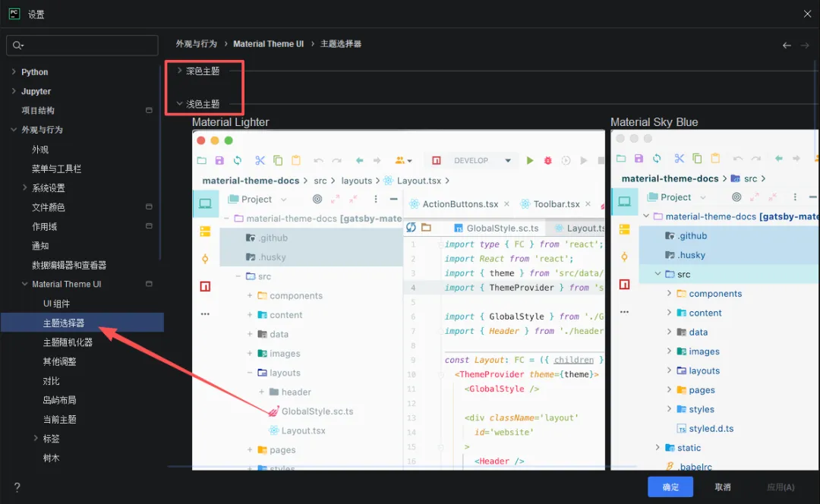The height and width of the screenshot is (504, 820).
Task: Click the 确定 button
Action: 670,487
